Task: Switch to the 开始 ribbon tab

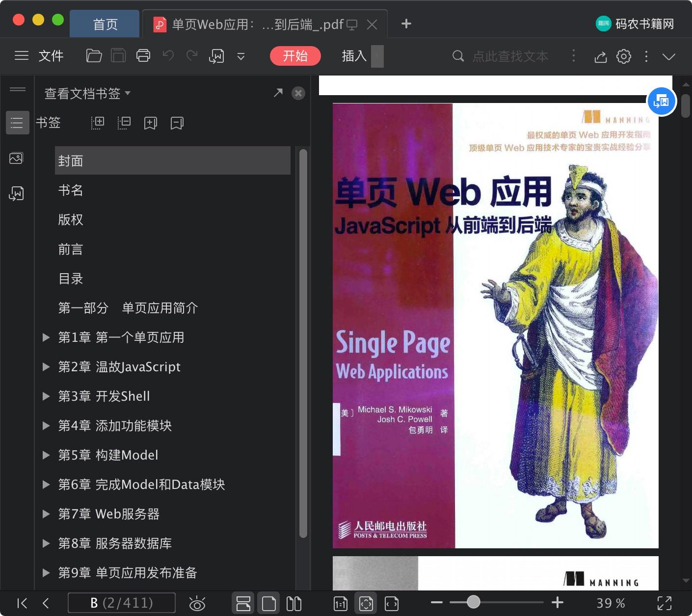Action: click(295, 56)
